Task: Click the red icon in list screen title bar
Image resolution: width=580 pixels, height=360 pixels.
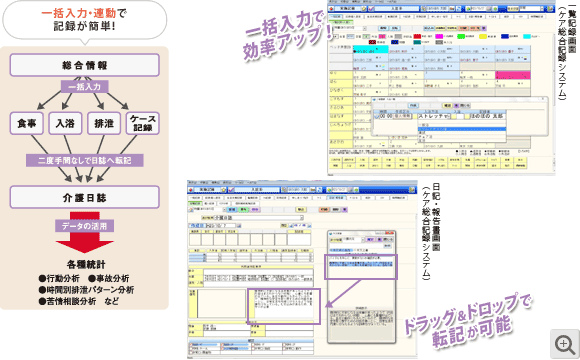Action: point(332,8)
